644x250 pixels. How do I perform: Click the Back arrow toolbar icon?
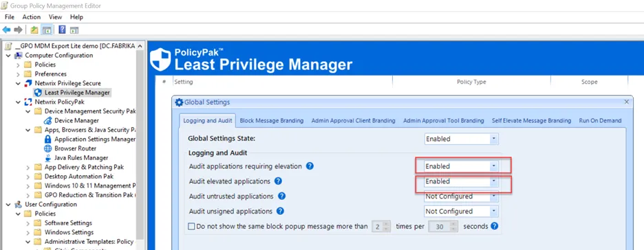click(6, 30)
